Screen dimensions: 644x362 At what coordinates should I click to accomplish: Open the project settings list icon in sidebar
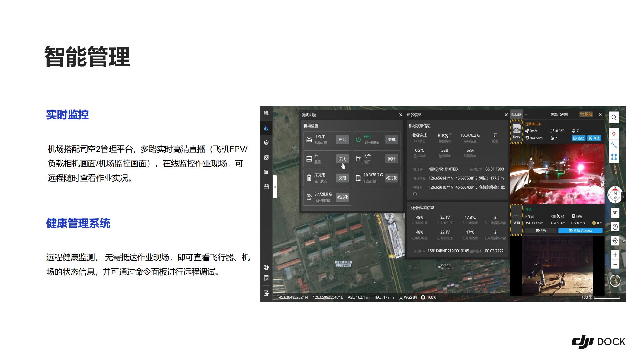pyautogui.click(x=266, y=278)
